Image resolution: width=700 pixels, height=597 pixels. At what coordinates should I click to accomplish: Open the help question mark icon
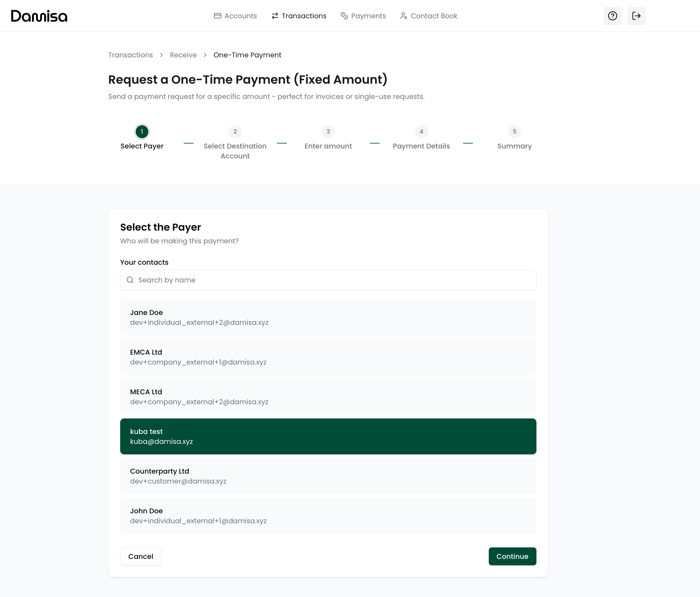(612, 16)
